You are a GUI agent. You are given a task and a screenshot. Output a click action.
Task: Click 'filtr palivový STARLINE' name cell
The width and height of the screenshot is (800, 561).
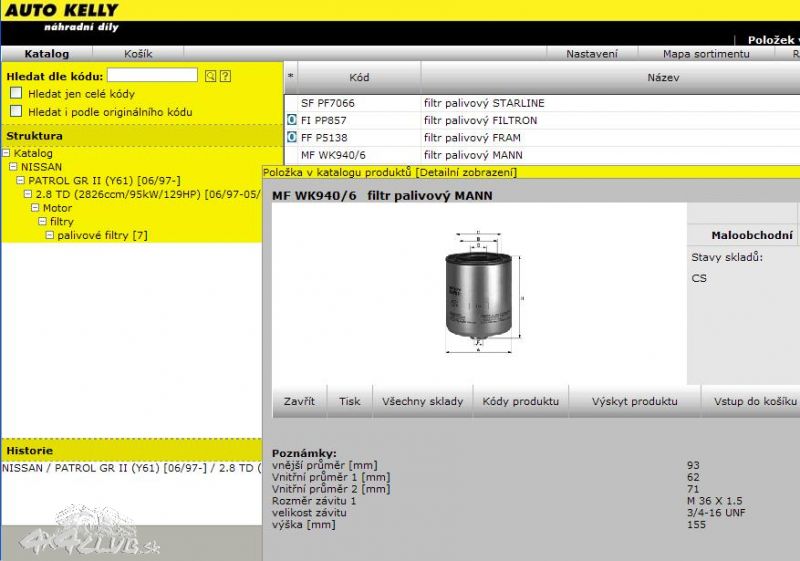click(484, 103)
